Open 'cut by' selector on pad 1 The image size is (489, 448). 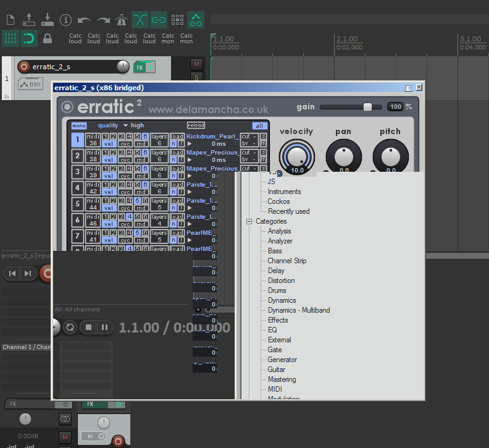tap(249, 140)
